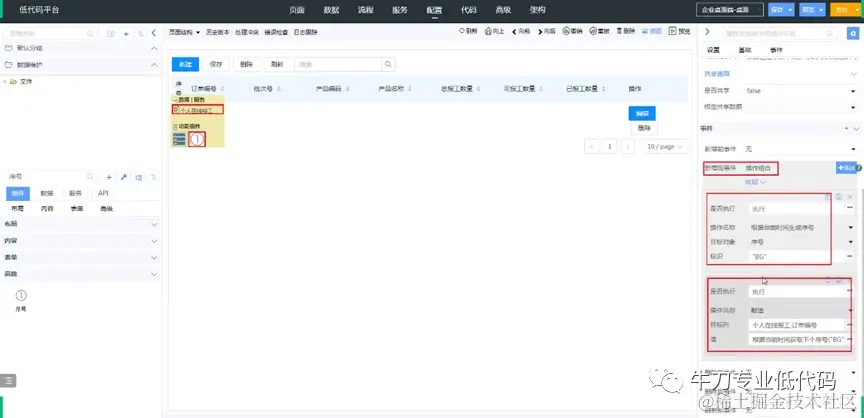Click the blue 新增 button
The height and width of the screenshot is (418, 864).
(185, 64)
